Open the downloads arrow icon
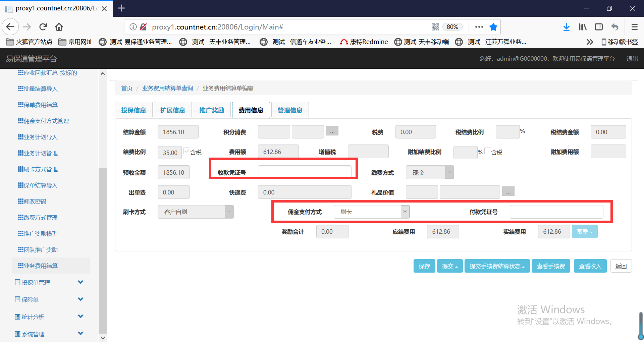This screenshot has width=644, height=342. tap(566, 27)
